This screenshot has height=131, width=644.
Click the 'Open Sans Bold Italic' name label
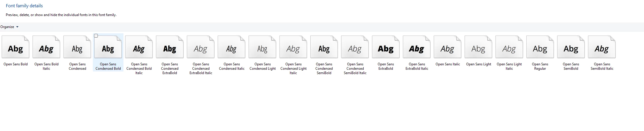(46, 66)
